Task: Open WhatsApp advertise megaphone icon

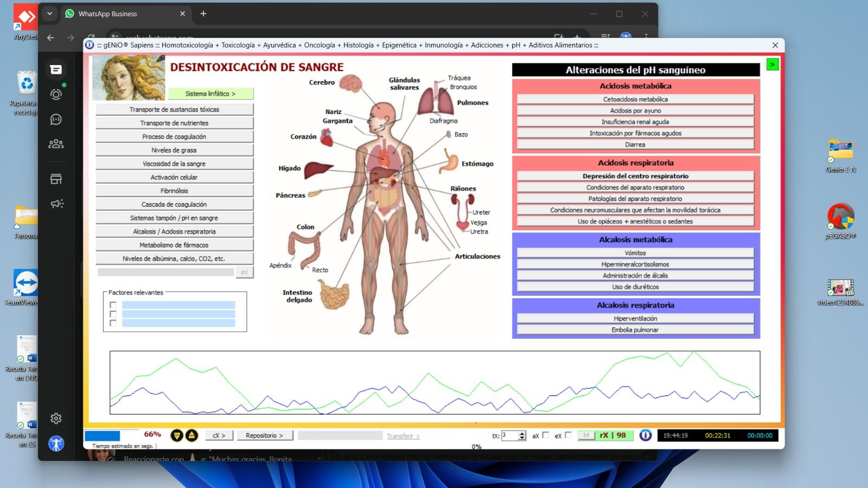Action: (56, 204)
